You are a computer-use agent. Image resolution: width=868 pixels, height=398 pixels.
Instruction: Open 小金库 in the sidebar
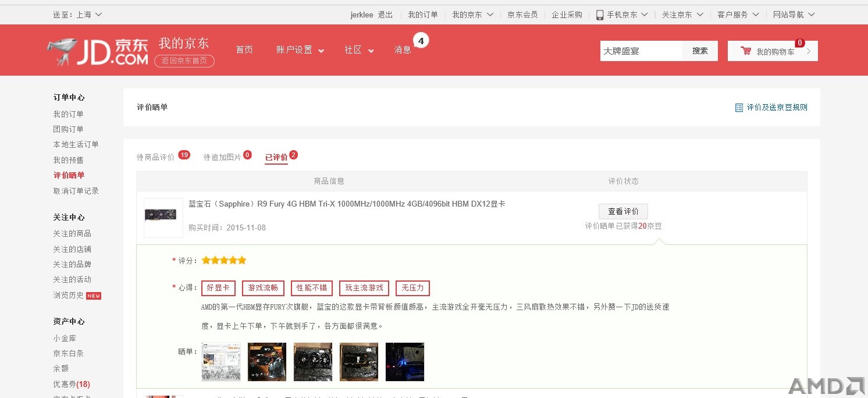[65, 338]
